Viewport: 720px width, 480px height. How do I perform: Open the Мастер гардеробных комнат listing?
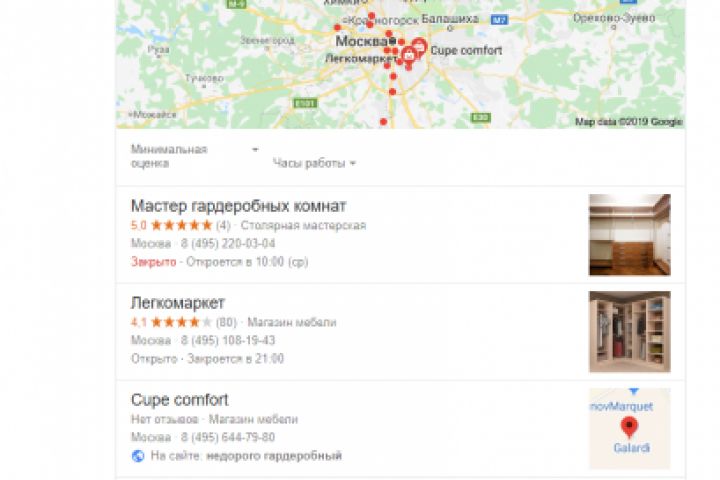[238, 206]
